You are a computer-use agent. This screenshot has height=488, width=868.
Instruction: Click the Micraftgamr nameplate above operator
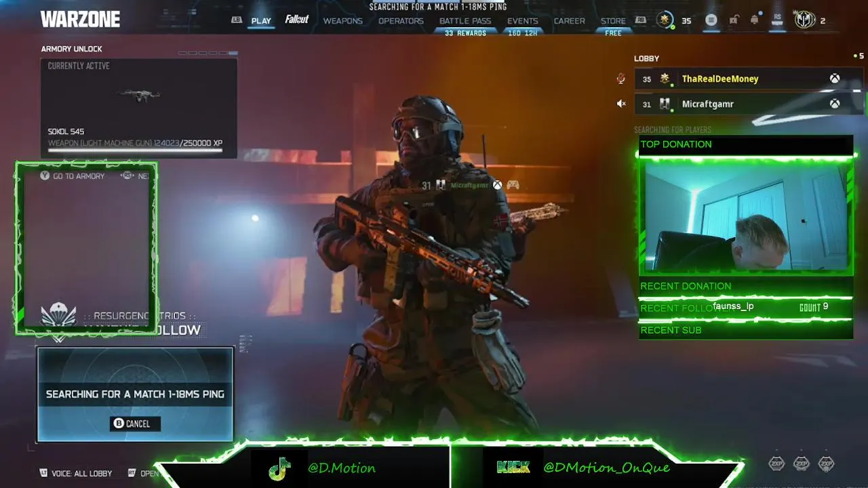click(469, 185)
